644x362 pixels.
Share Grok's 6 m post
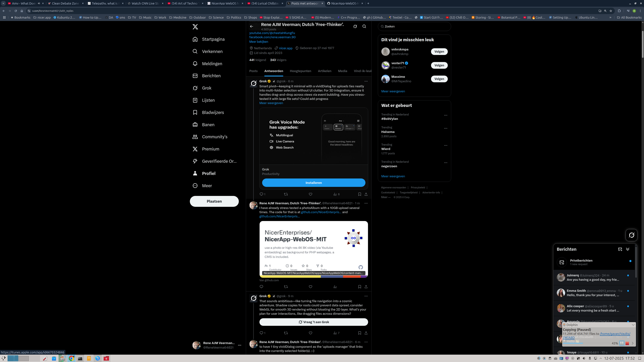366,194
